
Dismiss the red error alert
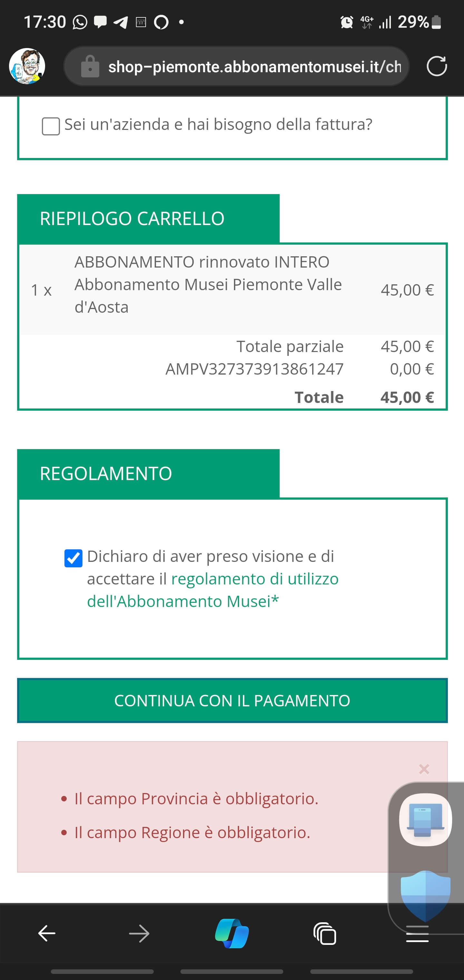click(424, 769)
